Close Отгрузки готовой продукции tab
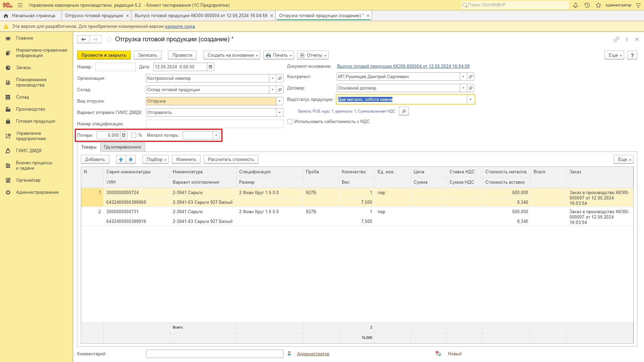The width and height of the screenshot is (644, 362). (127, 16)
